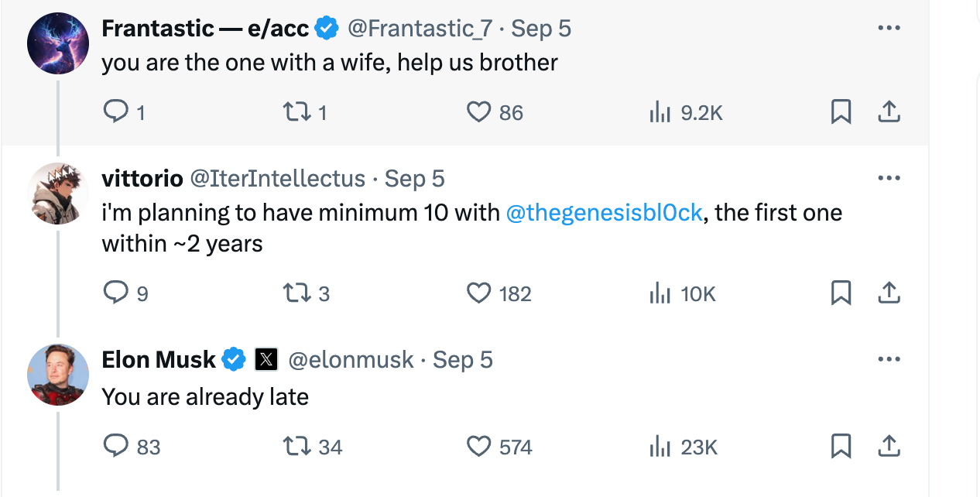Screen dimensions: 980x497
Task: Like Frantastic's tweet with 86 likes
Action: click(x=479, y=113)
